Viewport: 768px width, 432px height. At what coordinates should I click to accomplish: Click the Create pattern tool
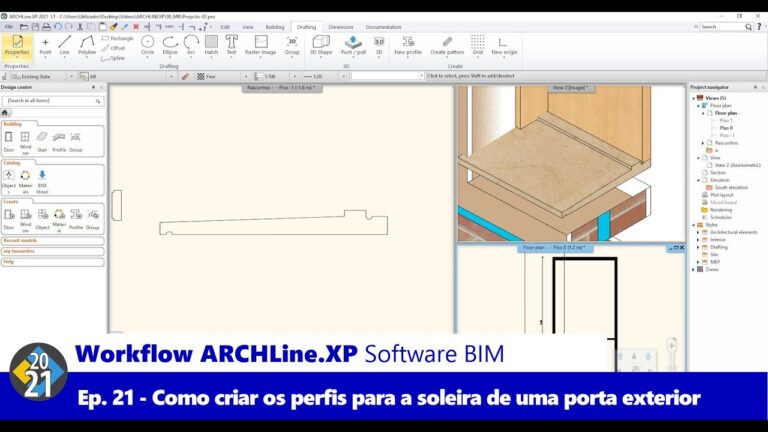point(447,46)
